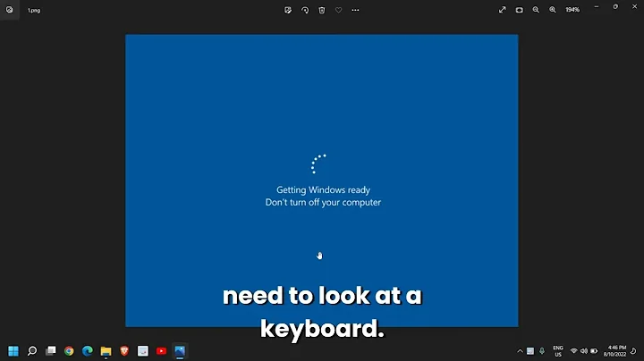
Task: Click the battery status icon
Action: (594, 351)
